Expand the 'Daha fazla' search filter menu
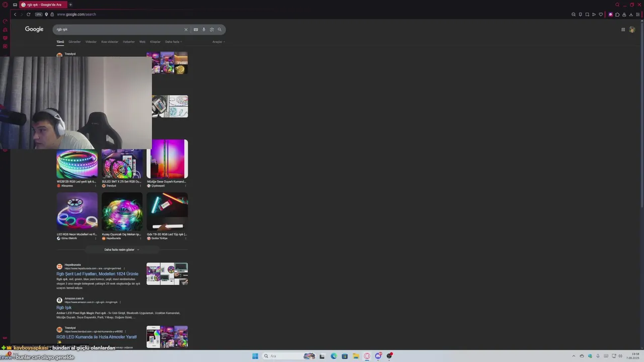This screenshot has height=362, width=644. pyautogui.click(x=174, y=42)
